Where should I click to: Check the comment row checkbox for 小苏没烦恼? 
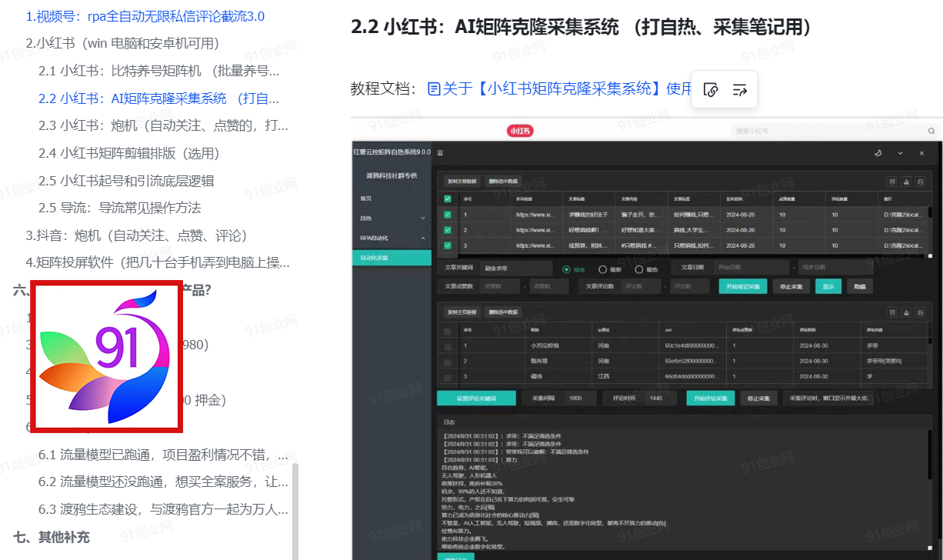pos(448,346)
